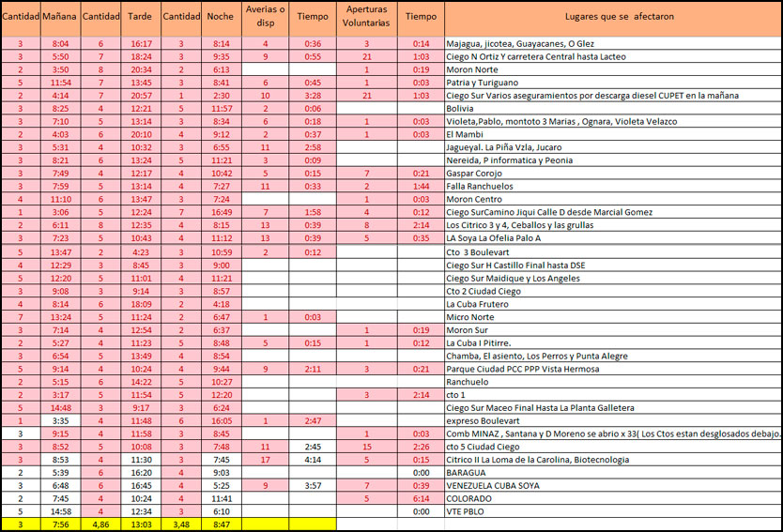The width and height of the screenshot is (783, 532).
Task: Click the 'Cto 3 Boulevart' cell
Action: [613, 252]
